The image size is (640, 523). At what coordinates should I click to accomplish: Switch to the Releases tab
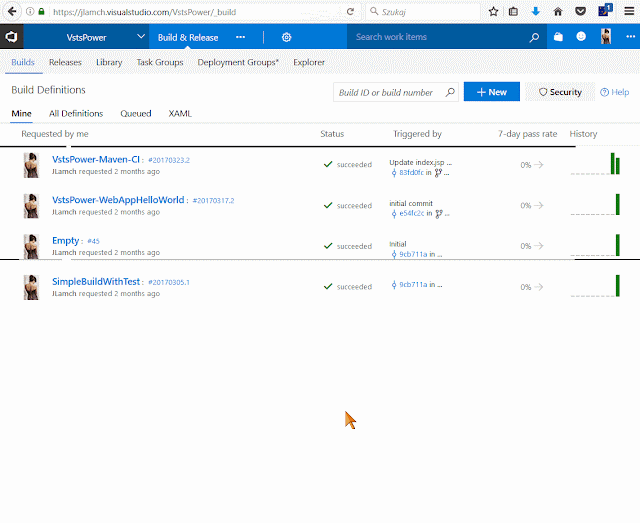[65, 62]
